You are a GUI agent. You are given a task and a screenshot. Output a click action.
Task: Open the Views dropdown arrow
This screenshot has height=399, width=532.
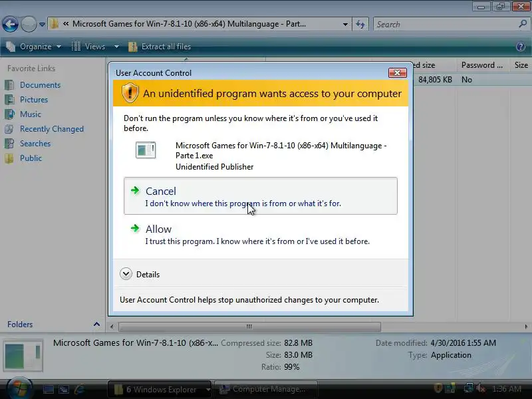(x=116, y=47)
